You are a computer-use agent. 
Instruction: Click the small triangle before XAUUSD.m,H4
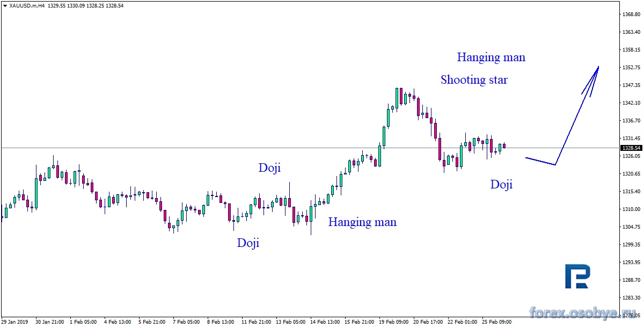coord(5,5)
